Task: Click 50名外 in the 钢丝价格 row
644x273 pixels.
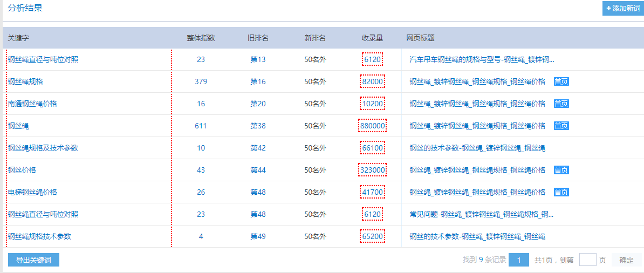Action: (x=315, y=170)
